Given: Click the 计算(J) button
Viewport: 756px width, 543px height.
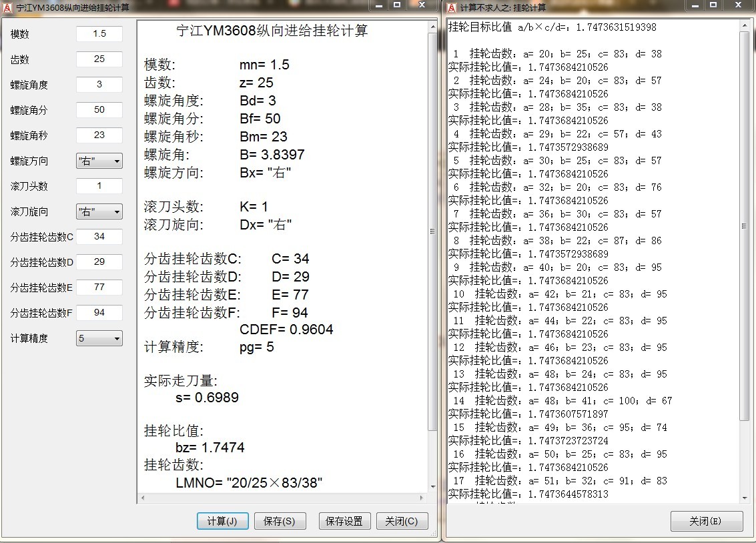Looking at the screenshot, I should 222,521.
